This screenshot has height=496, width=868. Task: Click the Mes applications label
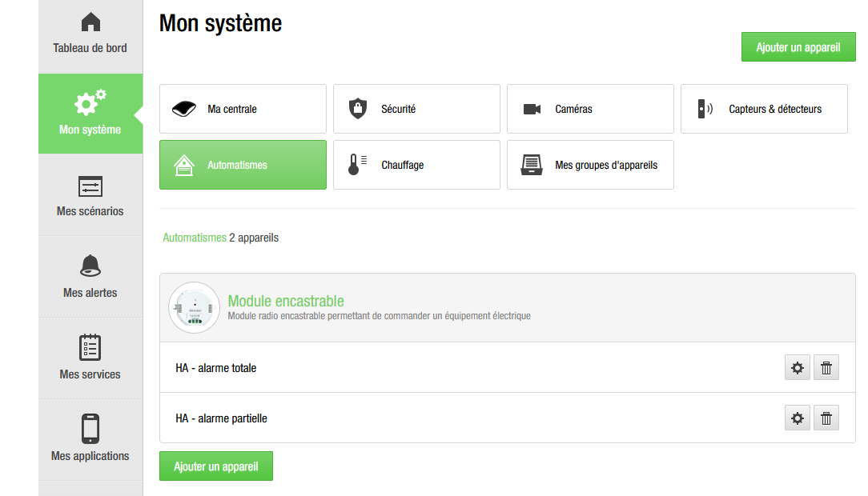coord(90,456)
